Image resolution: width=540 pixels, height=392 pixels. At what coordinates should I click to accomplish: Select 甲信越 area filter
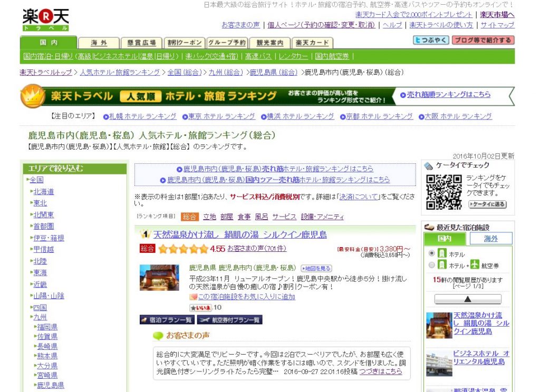point(44,249)
